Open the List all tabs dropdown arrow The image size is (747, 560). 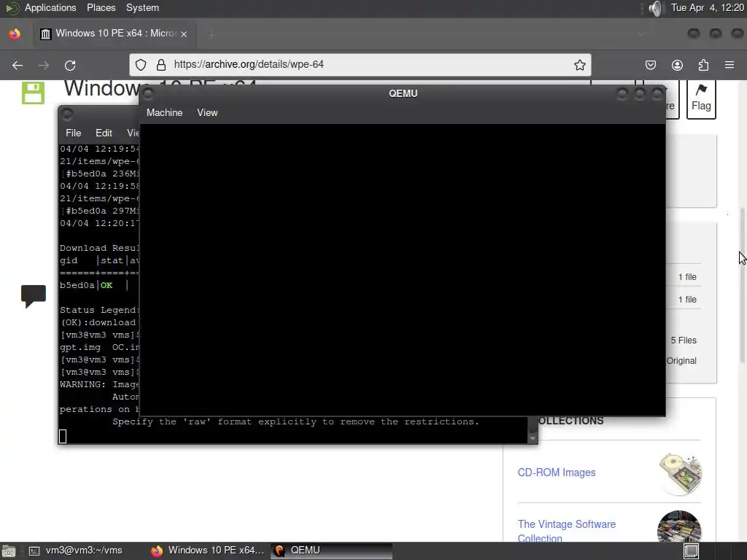(x=641, y=34)
